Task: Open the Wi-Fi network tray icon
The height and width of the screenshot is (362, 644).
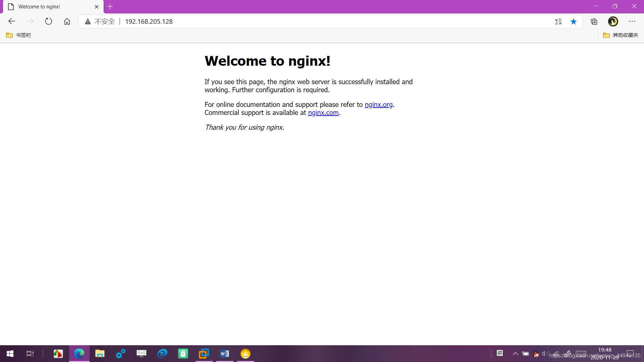Action: (556, 354)
